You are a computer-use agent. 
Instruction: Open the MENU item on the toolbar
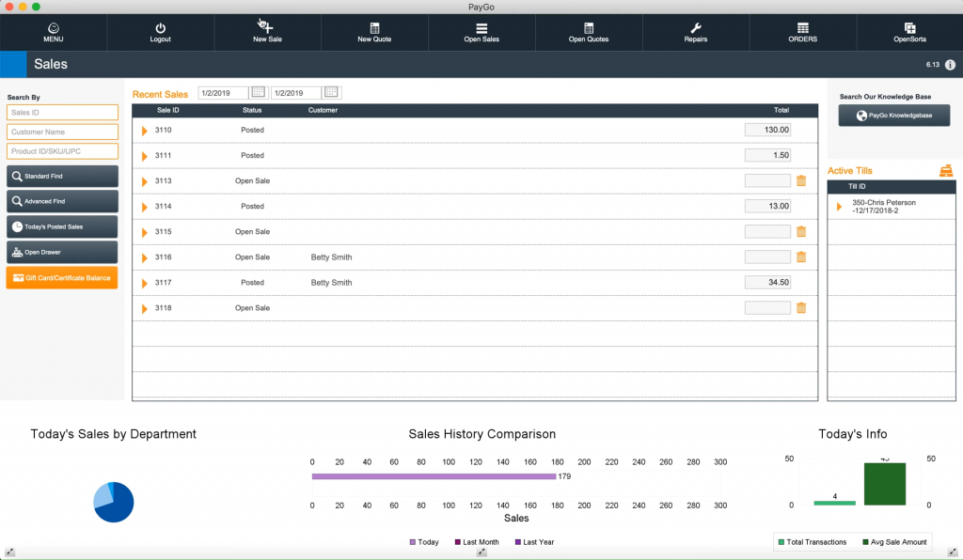coord(53,31)
